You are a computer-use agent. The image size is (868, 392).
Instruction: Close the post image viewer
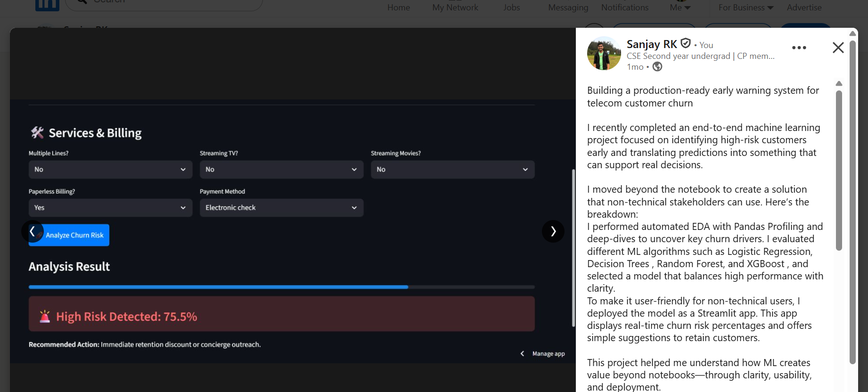[838, 48]
